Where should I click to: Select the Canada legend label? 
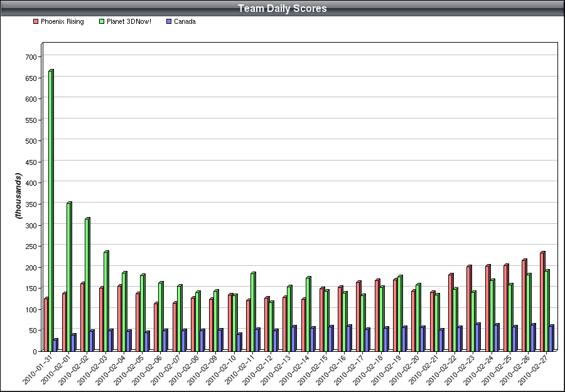point(185,21)
